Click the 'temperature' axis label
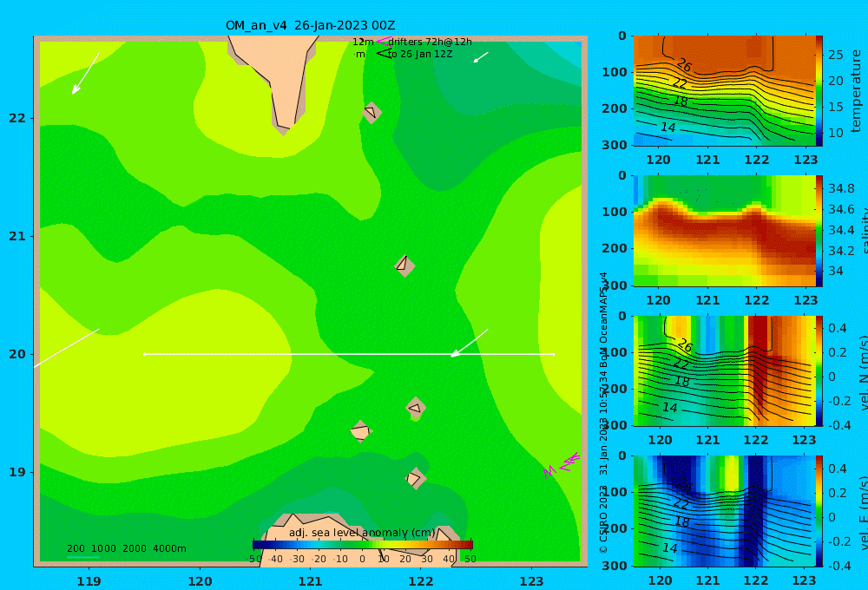868x590 pixels. (x=857, y=91)
